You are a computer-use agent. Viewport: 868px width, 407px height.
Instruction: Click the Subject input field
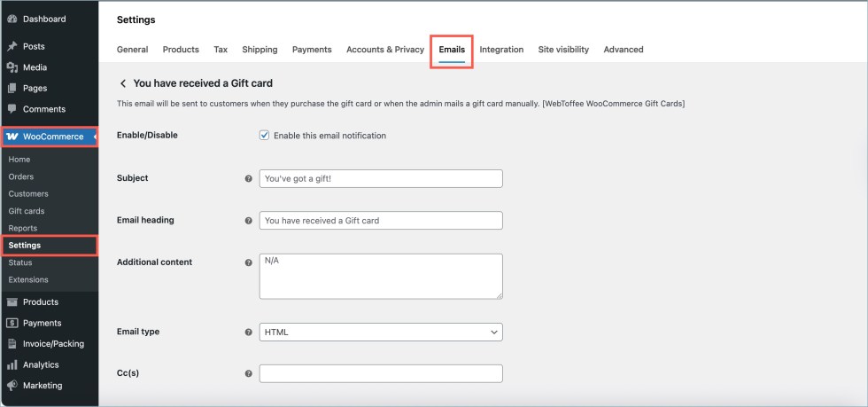381,178
